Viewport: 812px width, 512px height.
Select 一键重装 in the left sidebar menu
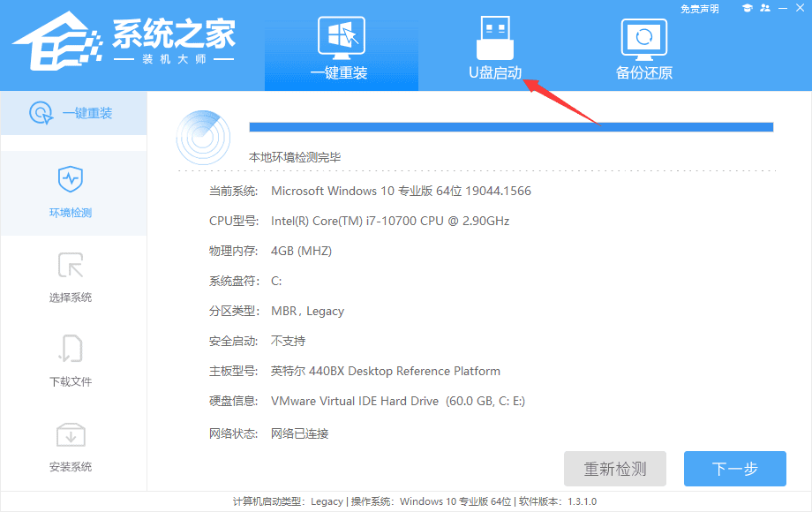pyautogui.click(x=74, y=114)
